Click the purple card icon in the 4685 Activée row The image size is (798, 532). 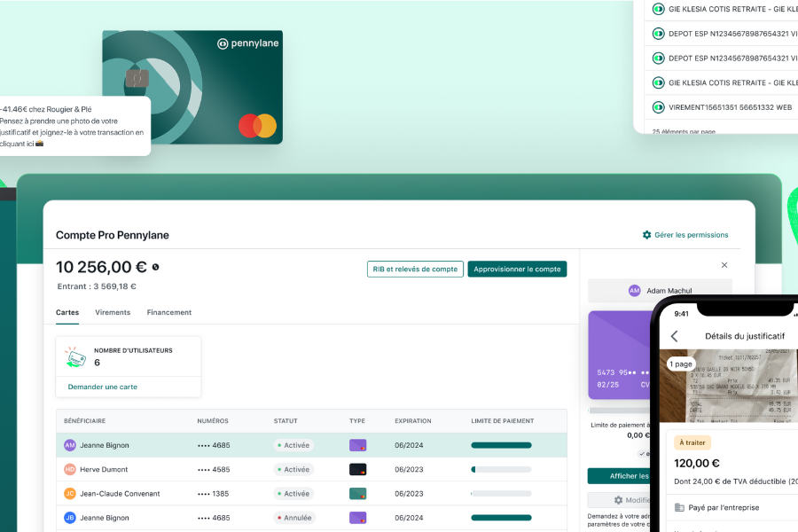[x=358, y=445]
